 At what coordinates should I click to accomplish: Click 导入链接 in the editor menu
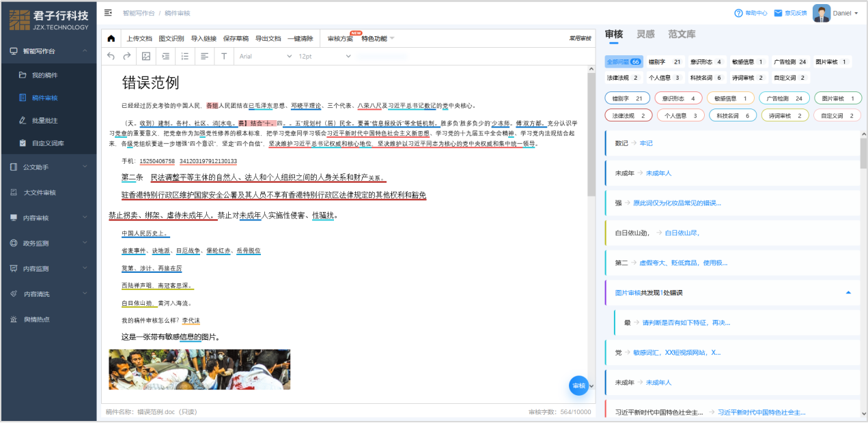[x=204, y=38]
